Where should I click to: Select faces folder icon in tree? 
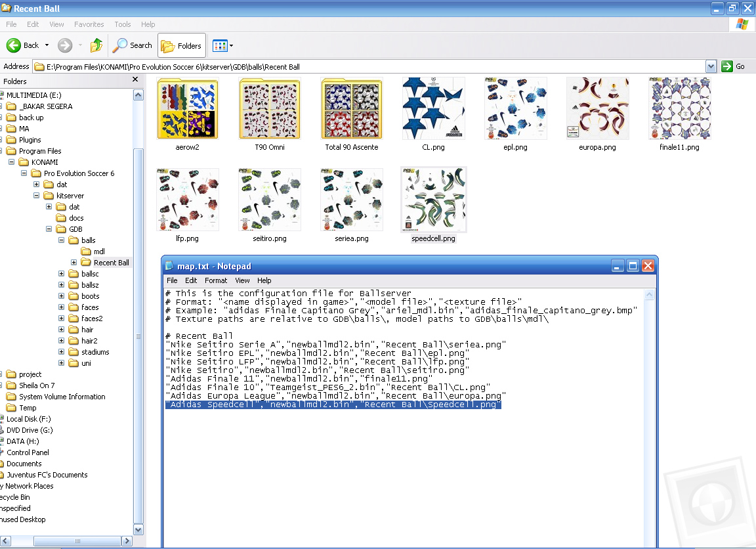73,307
